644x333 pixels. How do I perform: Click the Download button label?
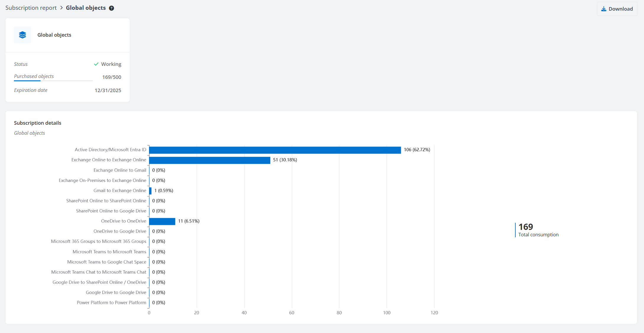(x=621, y=9)
